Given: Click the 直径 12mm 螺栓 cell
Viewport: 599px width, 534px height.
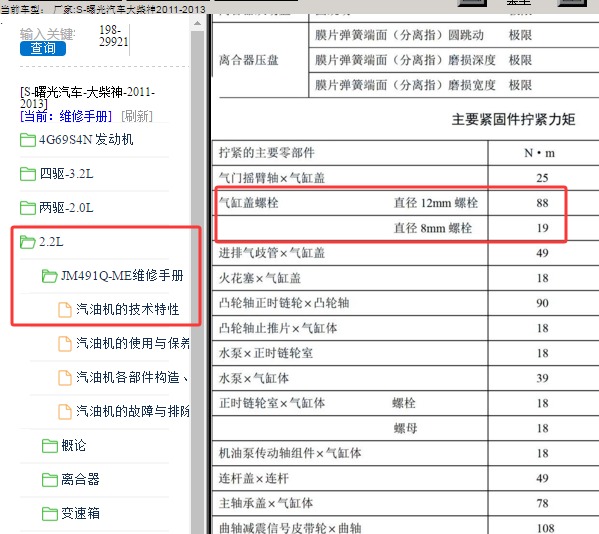Looking at the screenshot, I should click(435, 203).
